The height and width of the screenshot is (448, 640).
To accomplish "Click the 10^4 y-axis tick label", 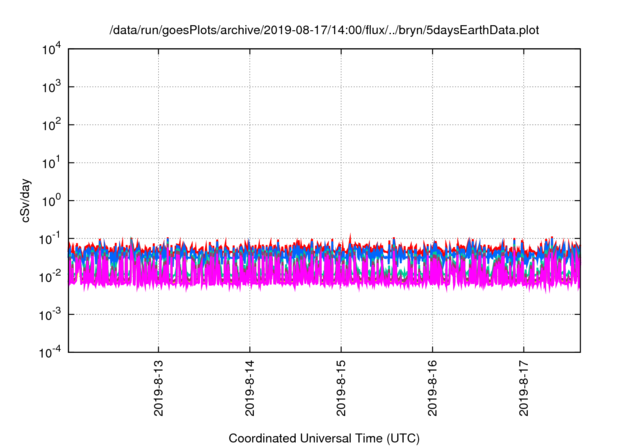I will pos(51,49).
